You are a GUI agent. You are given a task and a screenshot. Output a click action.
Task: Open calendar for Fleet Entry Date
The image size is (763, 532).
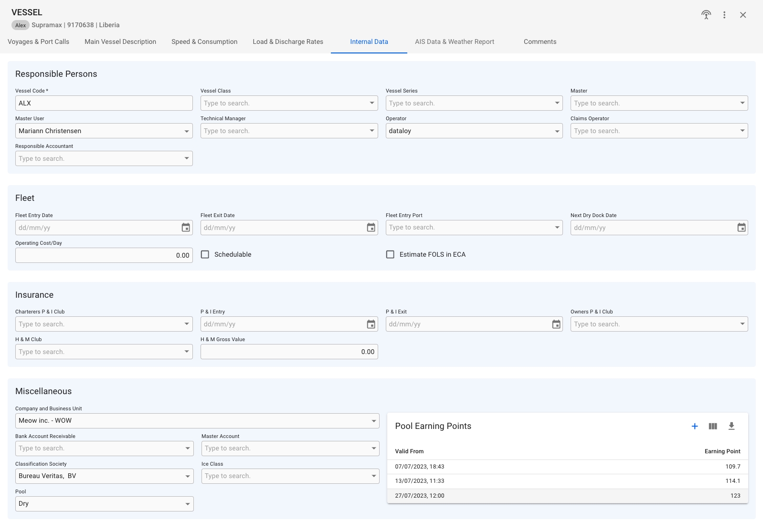coord(186,228)
